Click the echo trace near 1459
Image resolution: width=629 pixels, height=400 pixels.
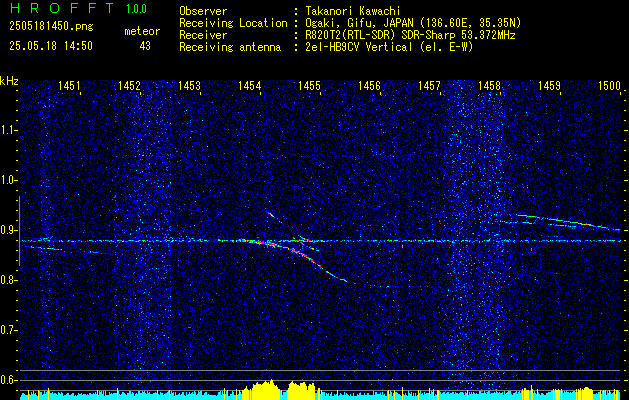tap(569, 221)
